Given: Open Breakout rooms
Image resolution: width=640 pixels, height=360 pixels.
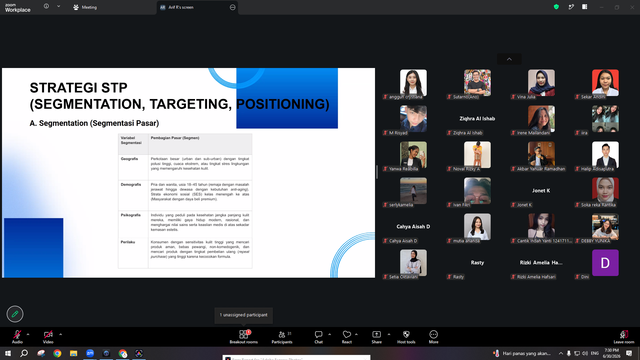Looking at the screenshot, I should (244, 337).
